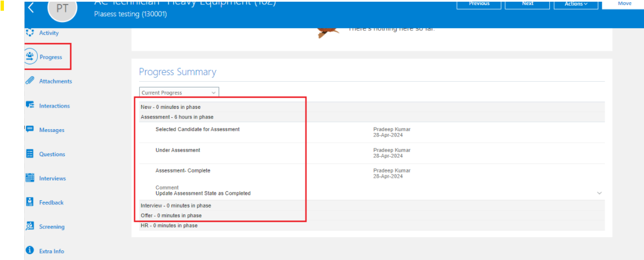Click the Move button

coord(624,4)
